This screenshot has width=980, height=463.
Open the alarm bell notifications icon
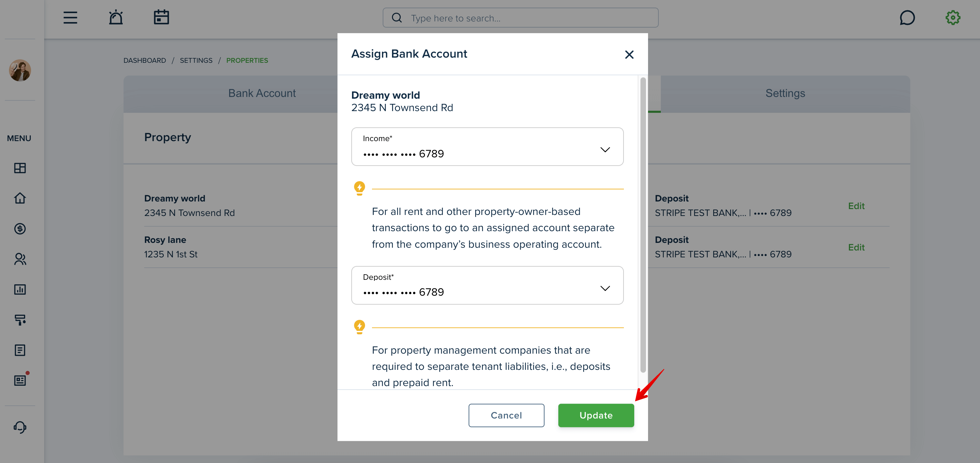[116, 18]
